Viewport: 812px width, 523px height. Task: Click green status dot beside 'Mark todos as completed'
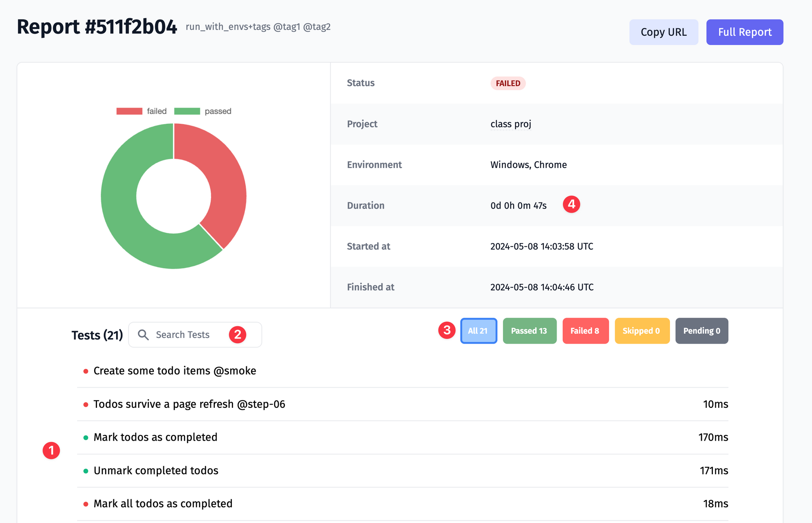point(86,438)
